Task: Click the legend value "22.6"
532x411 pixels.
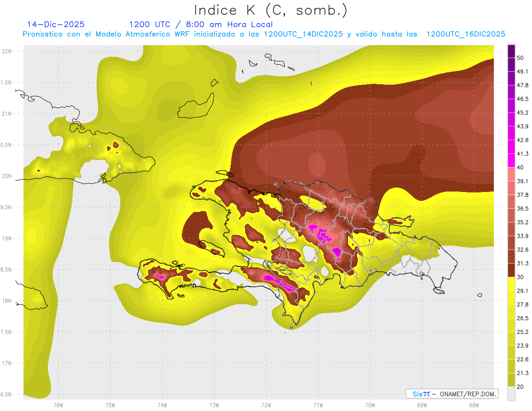Action: pos(523,360)
